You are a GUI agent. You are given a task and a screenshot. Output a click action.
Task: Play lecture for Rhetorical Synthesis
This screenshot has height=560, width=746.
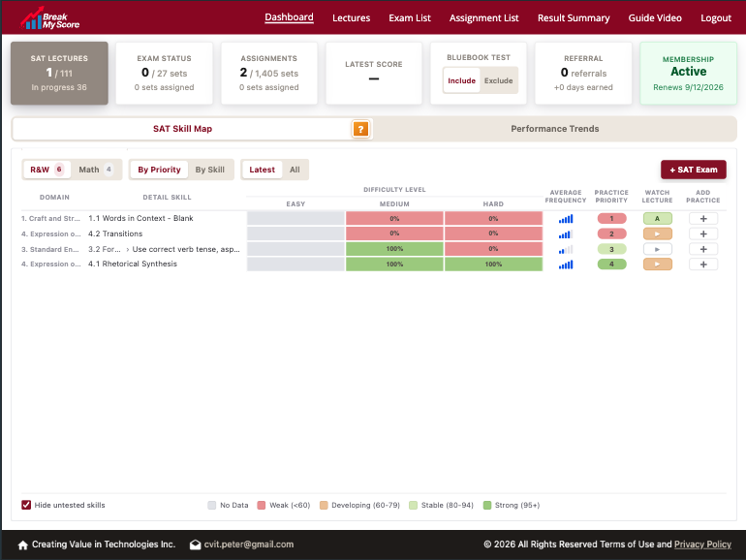658,264
